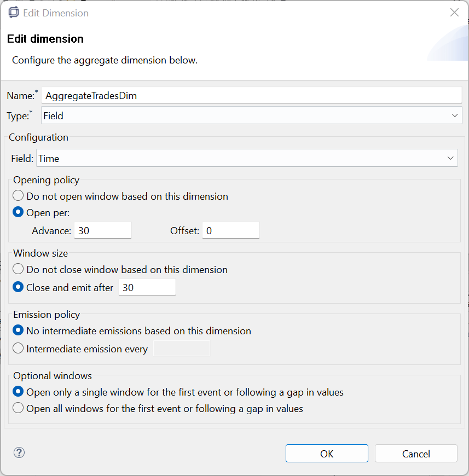469x476 pixels.
Task: Click the intermediate emission interval field
Action: pyautogui.click(x=182, y=349)
